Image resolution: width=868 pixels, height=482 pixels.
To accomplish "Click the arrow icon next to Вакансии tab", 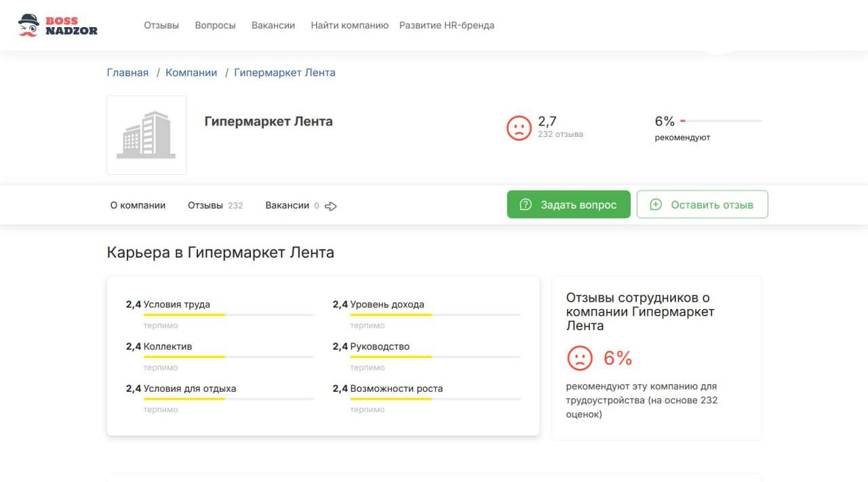I will coord(331,206).
